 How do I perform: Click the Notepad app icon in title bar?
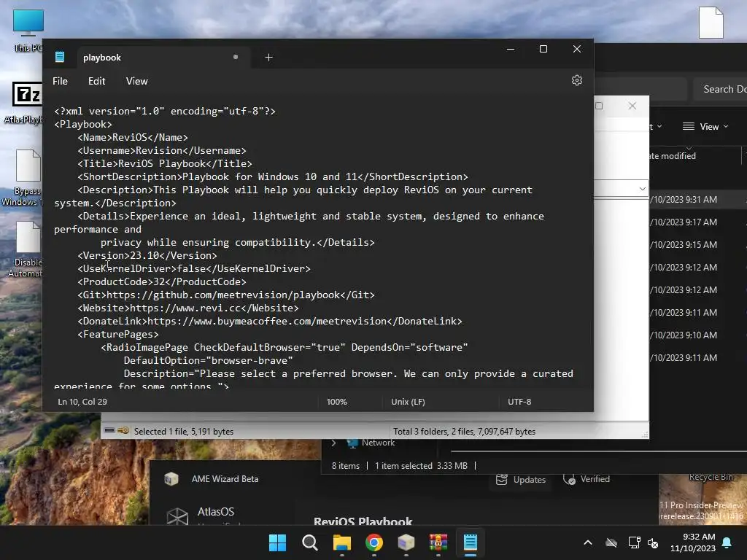tap(60, 57)
